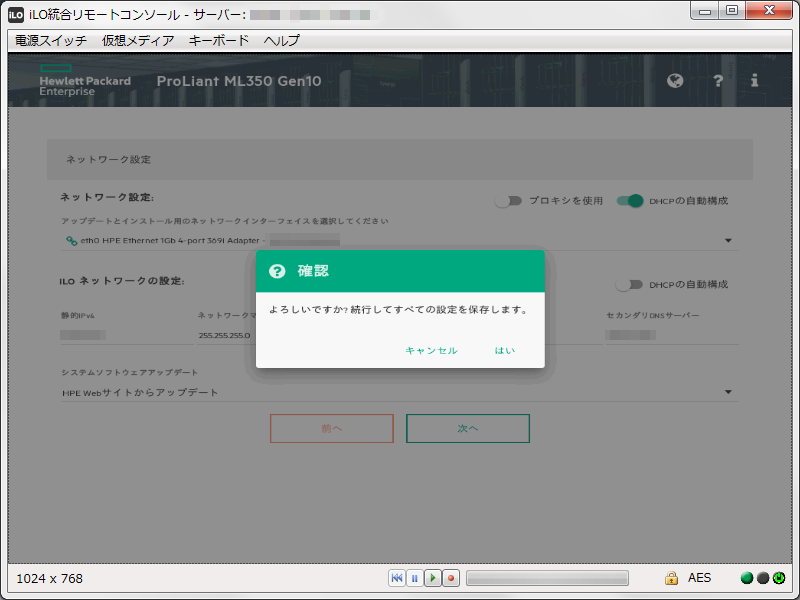Click the progress bar in the status bar
Screen dimensions: 800x600
coord(547,577)
